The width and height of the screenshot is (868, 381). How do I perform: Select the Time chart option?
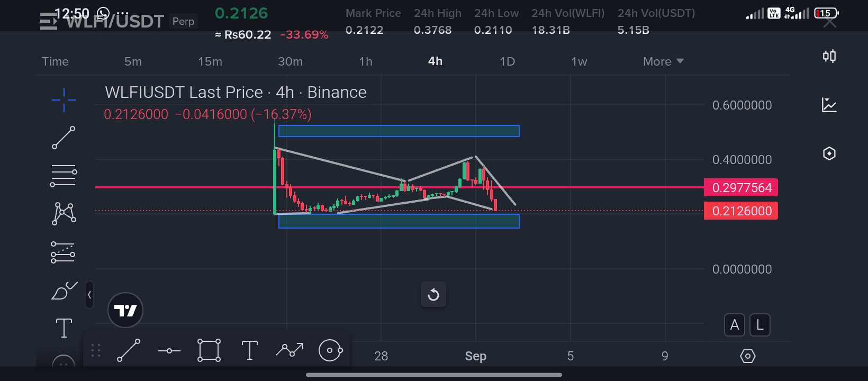(56, 61)
